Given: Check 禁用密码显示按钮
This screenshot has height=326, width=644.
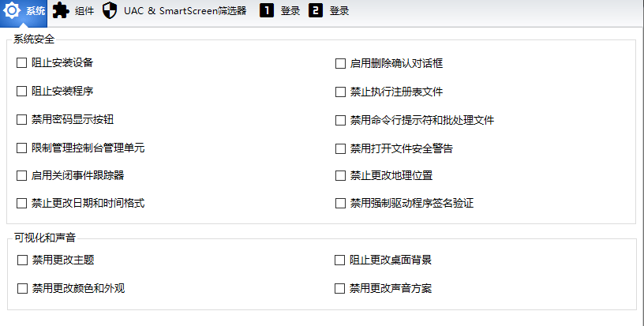Looking at the screenshot, I should (x=22, y=120).
